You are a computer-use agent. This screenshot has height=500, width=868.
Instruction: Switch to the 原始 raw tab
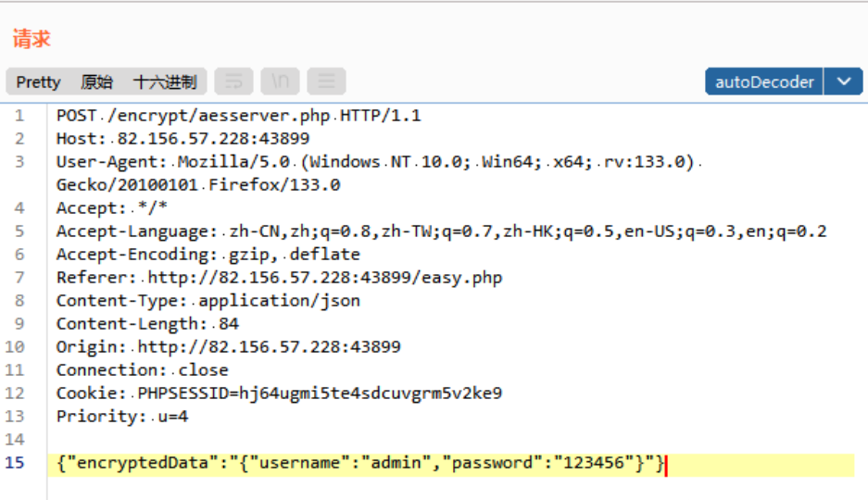click(96, 81)
